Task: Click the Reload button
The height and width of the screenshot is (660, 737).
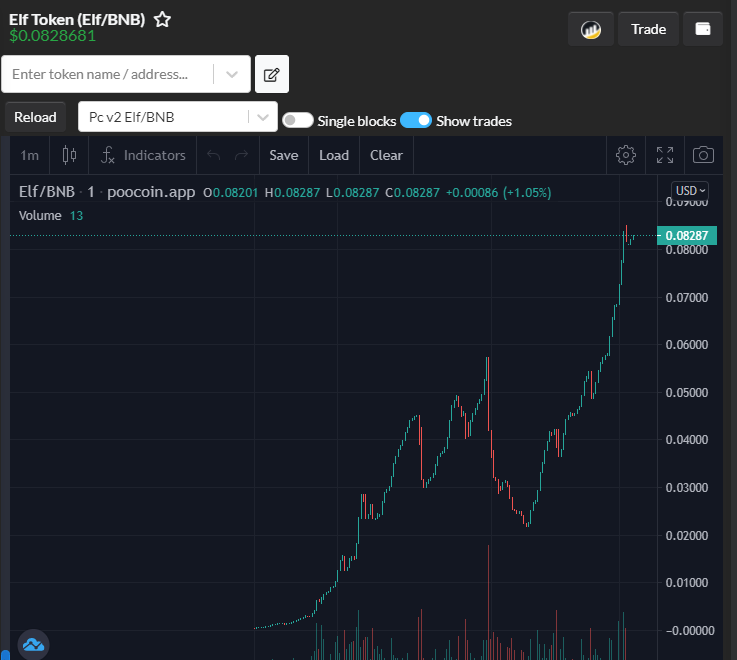Action: pyautogui.click(x=35, y=117)
